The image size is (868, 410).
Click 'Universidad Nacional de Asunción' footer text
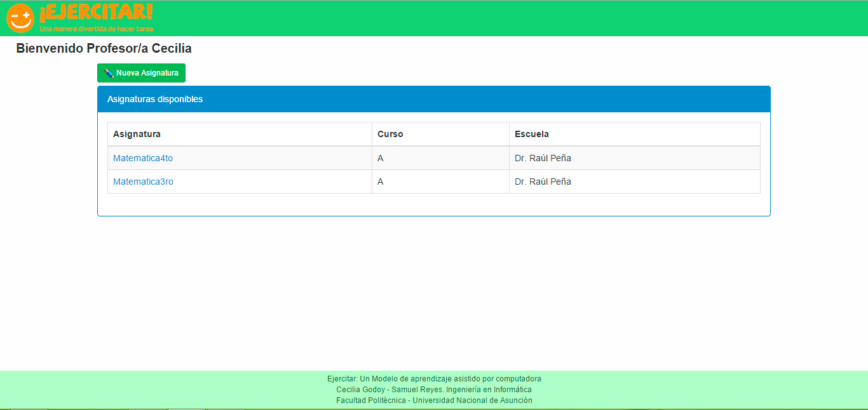tap(472, 400)
